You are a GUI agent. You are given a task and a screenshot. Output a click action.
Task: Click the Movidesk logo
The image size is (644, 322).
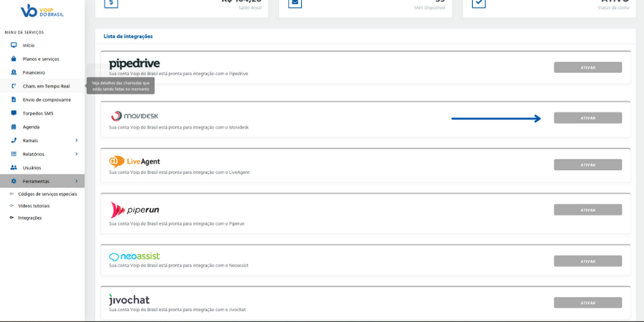tap(135, 116)
